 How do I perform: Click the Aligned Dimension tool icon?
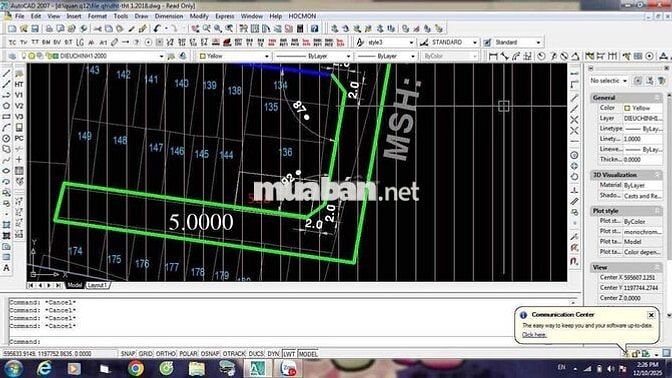[x=504, y=56]
